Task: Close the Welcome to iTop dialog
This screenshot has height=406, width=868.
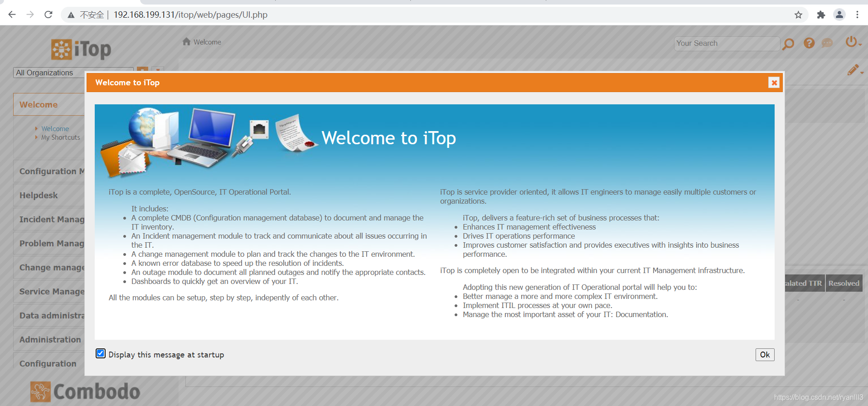Action: click(774, 83)
